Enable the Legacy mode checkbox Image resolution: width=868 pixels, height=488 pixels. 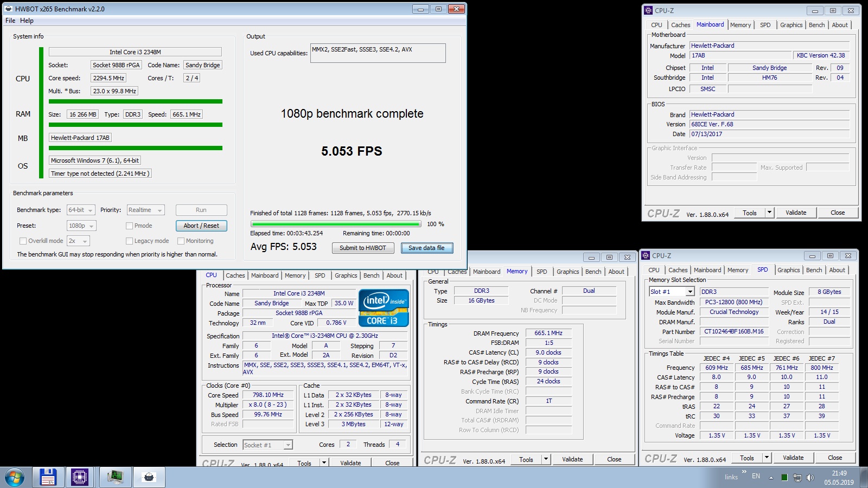(x=129, y=241)
